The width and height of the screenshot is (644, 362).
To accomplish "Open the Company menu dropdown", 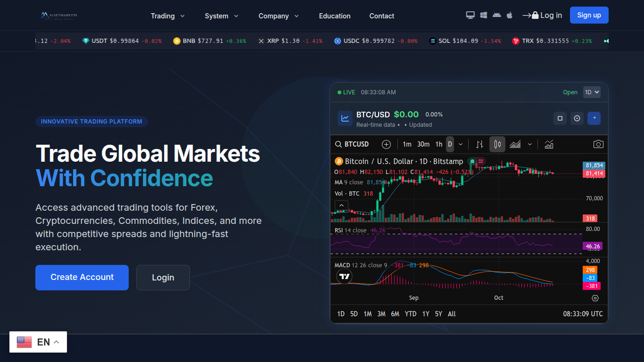I will click(x=279, y=16).
